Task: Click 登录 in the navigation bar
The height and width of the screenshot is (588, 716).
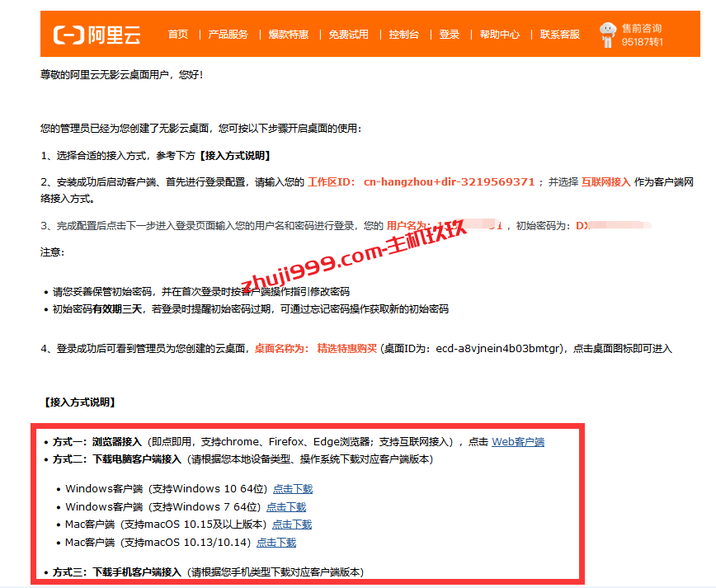Action: click(x=450, y=35)
